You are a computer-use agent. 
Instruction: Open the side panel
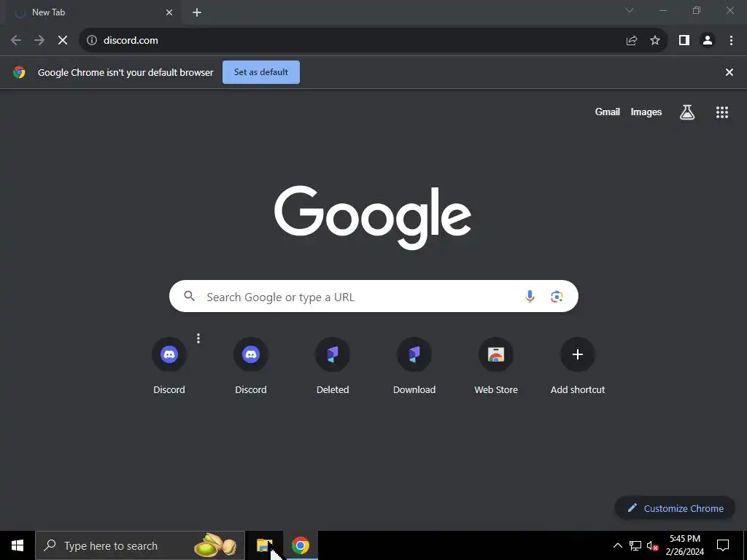pyautogui.click(x=684, y=41)
